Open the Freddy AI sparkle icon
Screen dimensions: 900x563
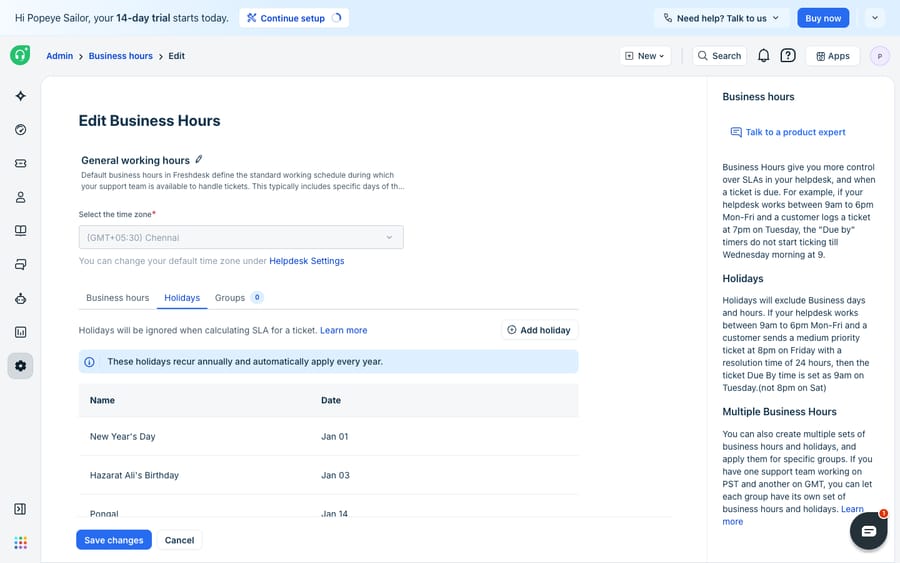[21, 96]
